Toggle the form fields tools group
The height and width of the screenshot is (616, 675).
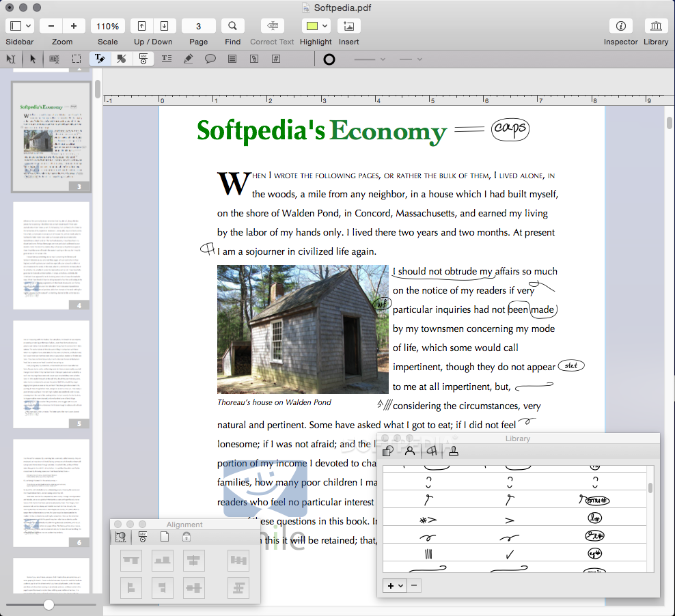click(x=143, y=59)
